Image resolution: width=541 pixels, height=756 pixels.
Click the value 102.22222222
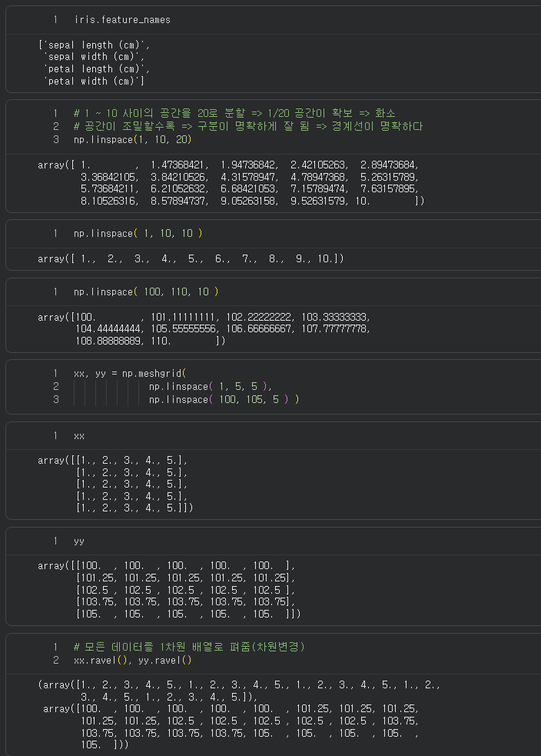point(259,318)
